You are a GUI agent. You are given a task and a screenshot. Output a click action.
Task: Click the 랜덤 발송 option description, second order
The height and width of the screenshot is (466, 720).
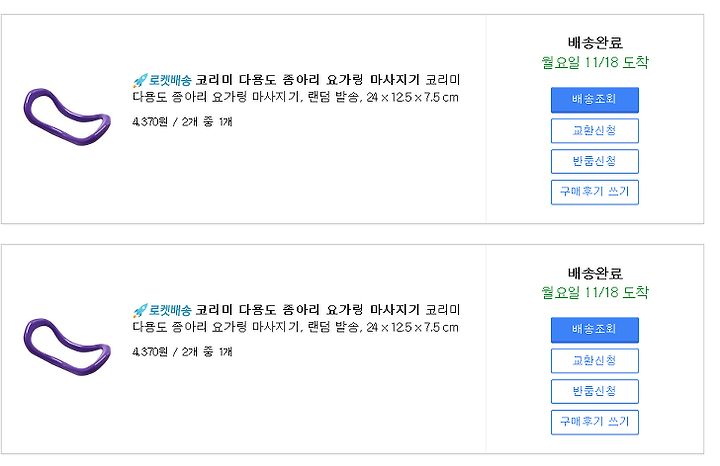tap(335, 327)
